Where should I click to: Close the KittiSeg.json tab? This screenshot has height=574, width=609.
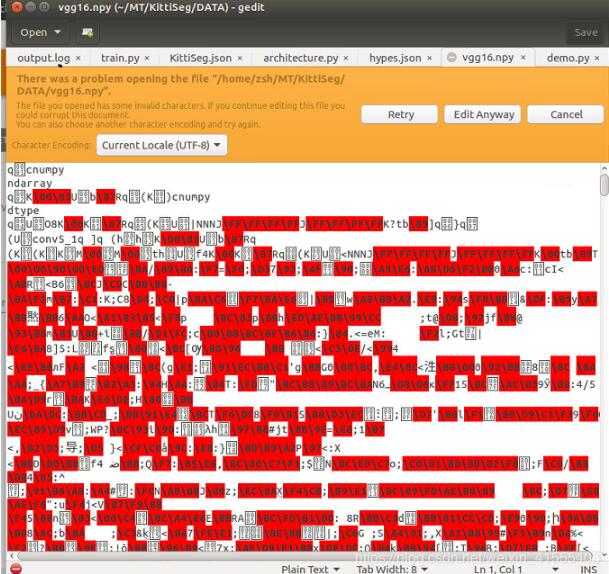(x=240, y=58)
